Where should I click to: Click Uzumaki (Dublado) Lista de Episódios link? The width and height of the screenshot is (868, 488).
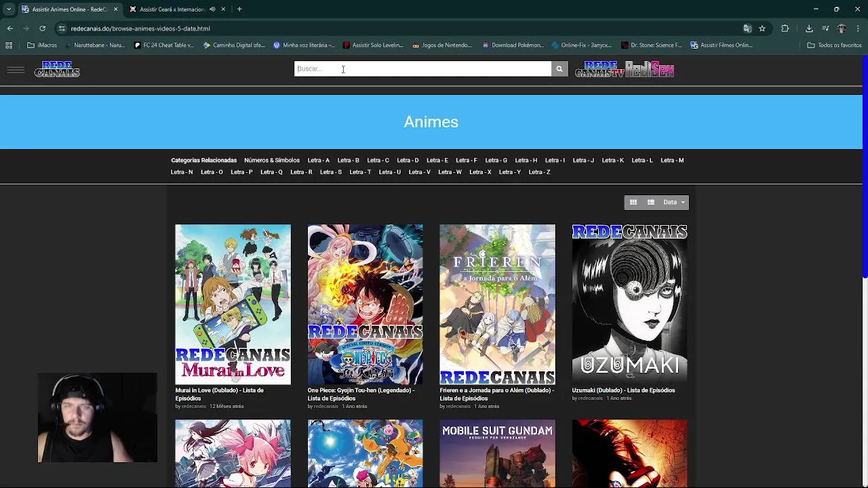[623, 390]
